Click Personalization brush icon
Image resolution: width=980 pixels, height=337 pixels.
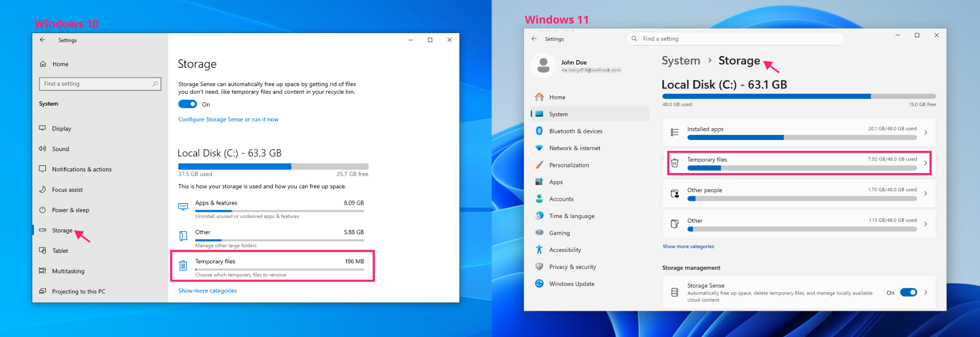539,165
